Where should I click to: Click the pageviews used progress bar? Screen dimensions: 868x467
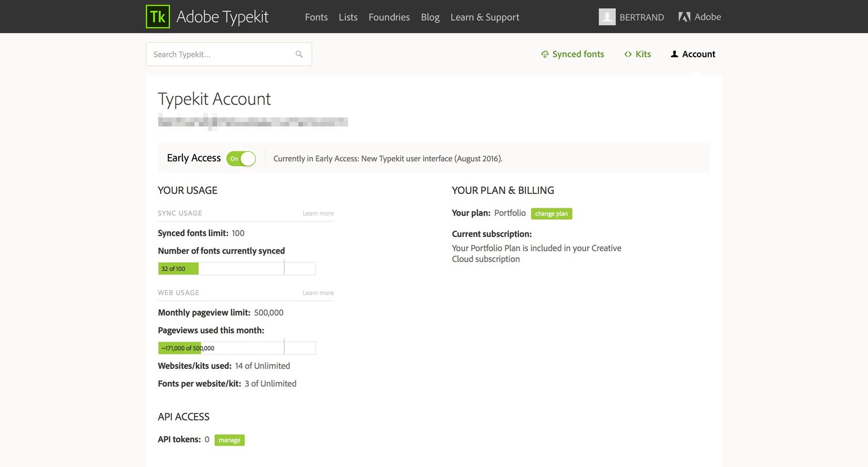pyautogui.click(x=237, y=348)
